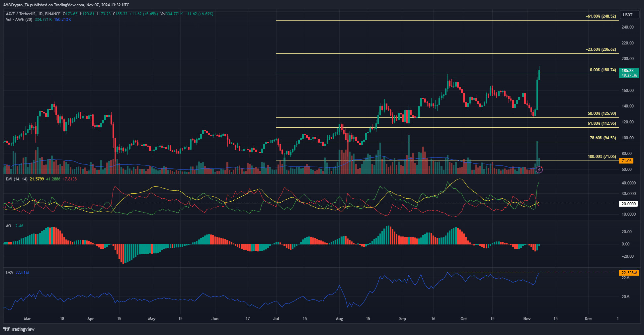Click the 20.0000 DMI level label
The height and width of the screenshot is (335, 644).
point(628,204)
